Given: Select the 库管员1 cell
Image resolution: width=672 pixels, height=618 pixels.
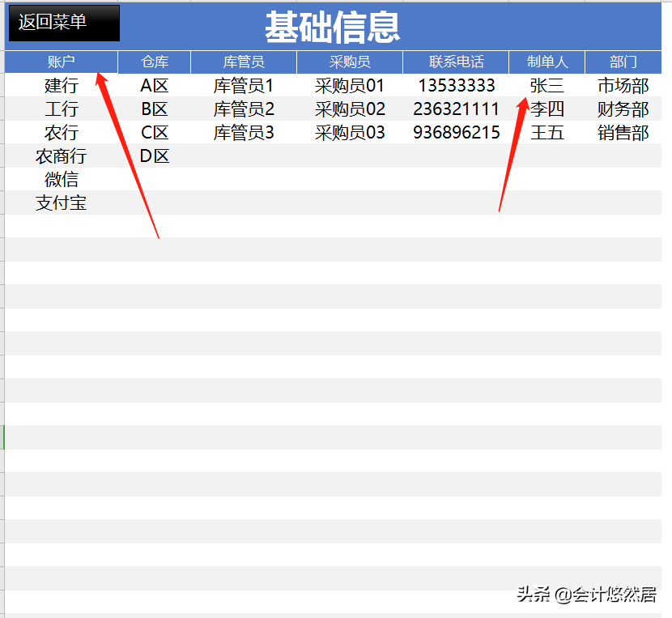Looking at the screenshot, I should (244, 85).
